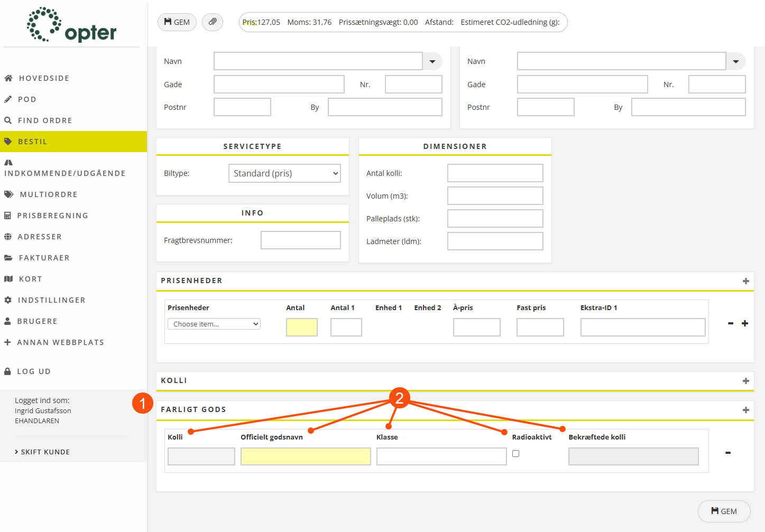Expand the Kolli section with plus icon
Screen dimensions: 765x532
point(745,381)
